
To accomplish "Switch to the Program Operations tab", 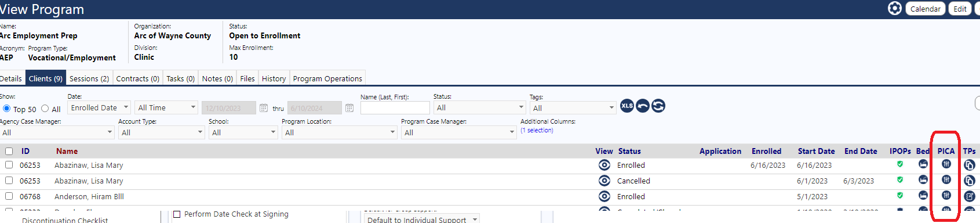I will click(x=327, y=78).
